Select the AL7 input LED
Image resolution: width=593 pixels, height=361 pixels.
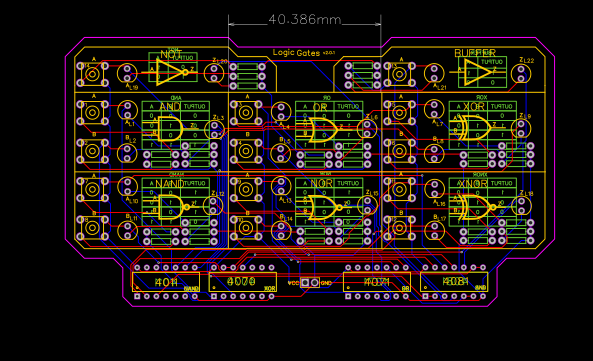click(x=434, y=109)
